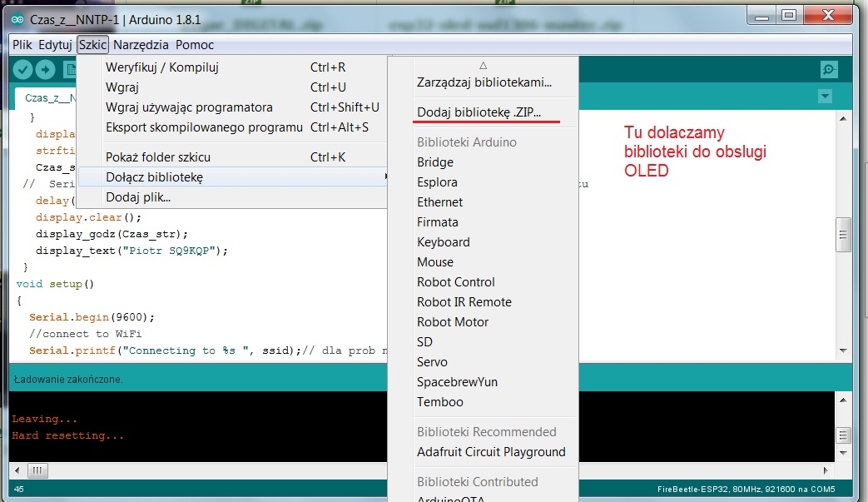This screenshot has width=868, height=502.
Task: Expand the Dołącz bibliotekę submenu arrow
Action: [385, 176]
